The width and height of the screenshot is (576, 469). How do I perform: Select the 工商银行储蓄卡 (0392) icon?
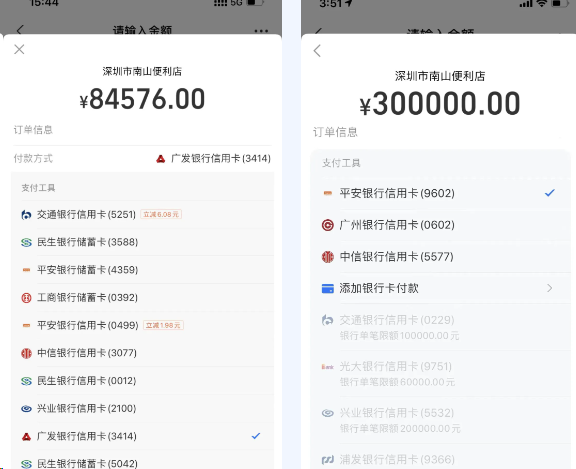tap(26, 297)
